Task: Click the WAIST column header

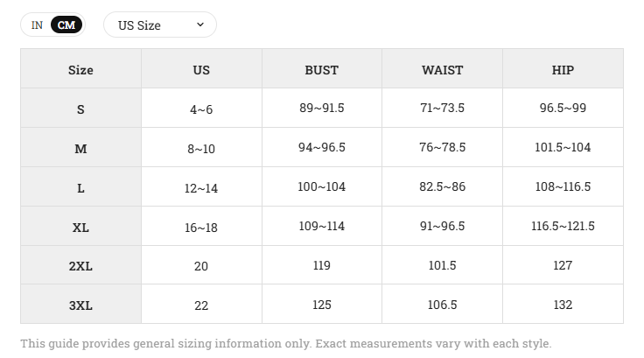Action: click(x=443, y=68)
